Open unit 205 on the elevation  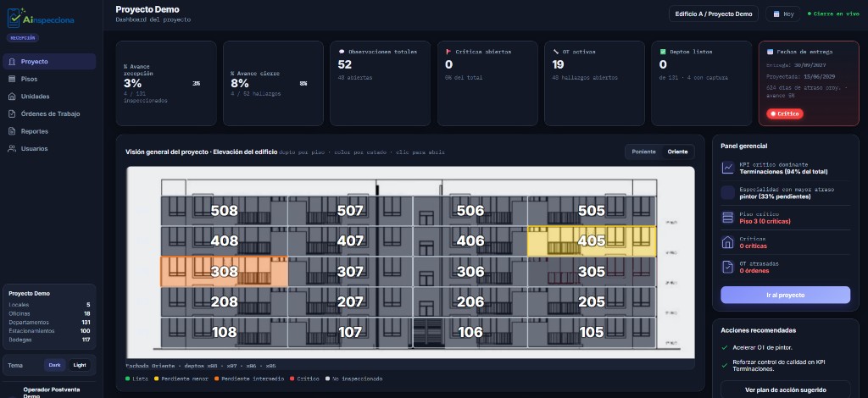(x=591, y=301)
